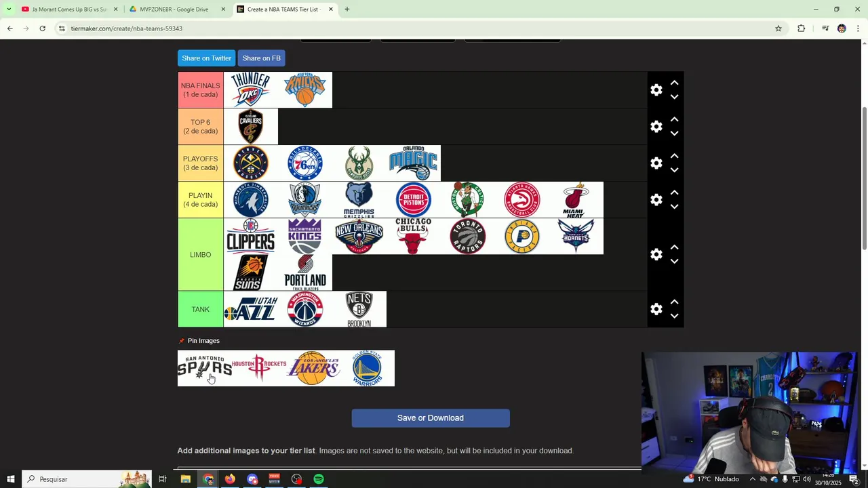Select the Knicks logo in NBA FINALS

click(x=305, y=90)
